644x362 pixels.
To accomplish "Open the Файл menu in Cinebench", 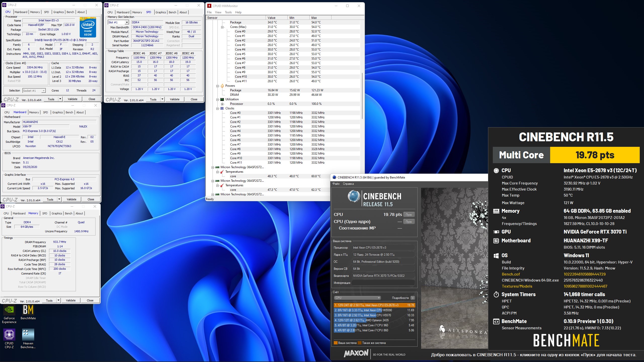I will pyautogui.click(x=336, y=184).
